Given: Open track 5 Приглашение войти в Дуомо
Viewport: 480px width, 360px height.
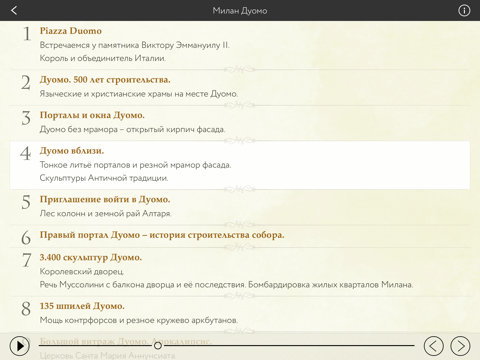Looking at the screenshot, I should pos(240,207).
